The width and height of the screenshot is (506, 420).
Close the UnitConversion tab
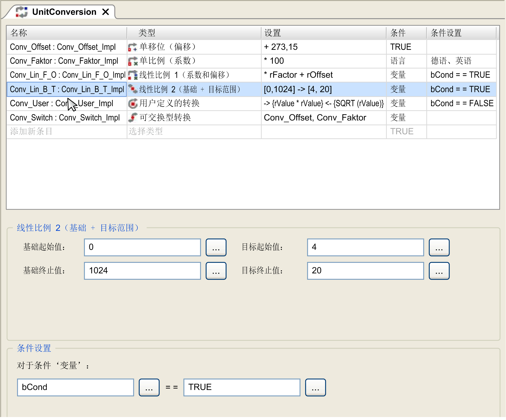tap(106, 12)
